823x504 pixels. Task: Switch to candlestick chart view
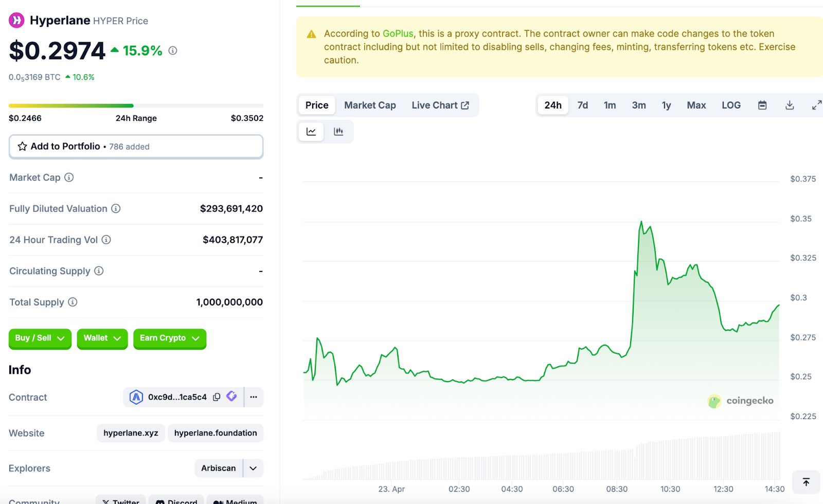338,132
